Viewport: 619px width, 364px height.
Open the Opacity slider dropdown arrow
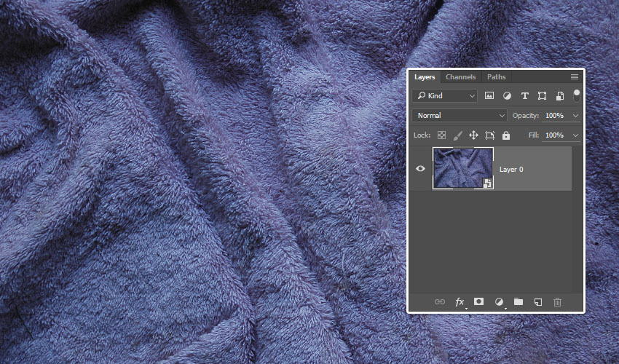(576, 116)
